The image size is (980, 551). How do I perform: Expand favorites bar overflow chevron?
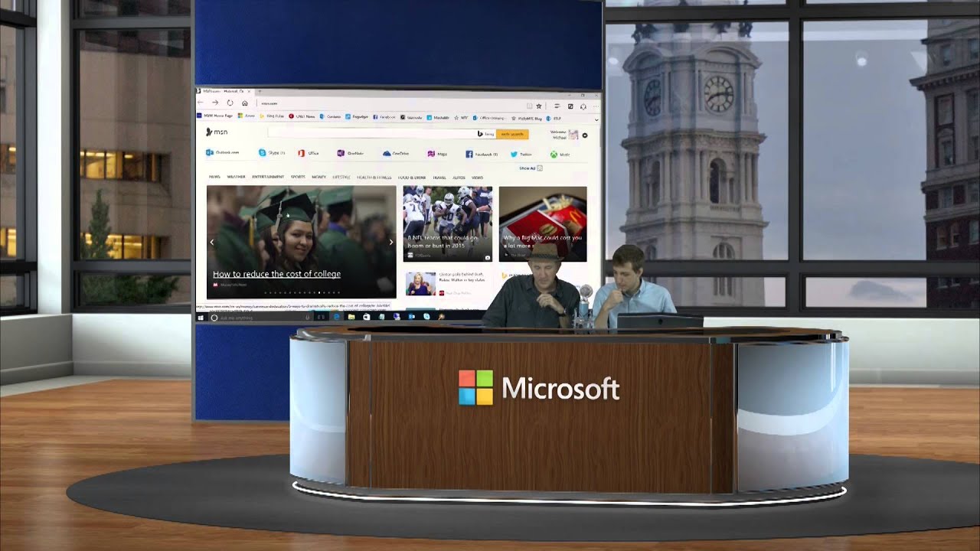[596, 119]
